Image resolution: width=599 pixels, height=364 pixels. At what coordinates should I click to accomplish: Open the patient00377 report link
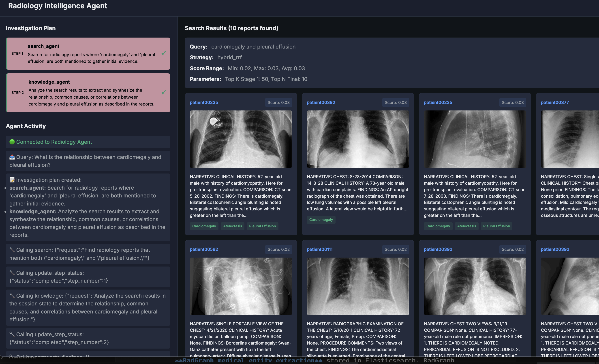(554, 102)
